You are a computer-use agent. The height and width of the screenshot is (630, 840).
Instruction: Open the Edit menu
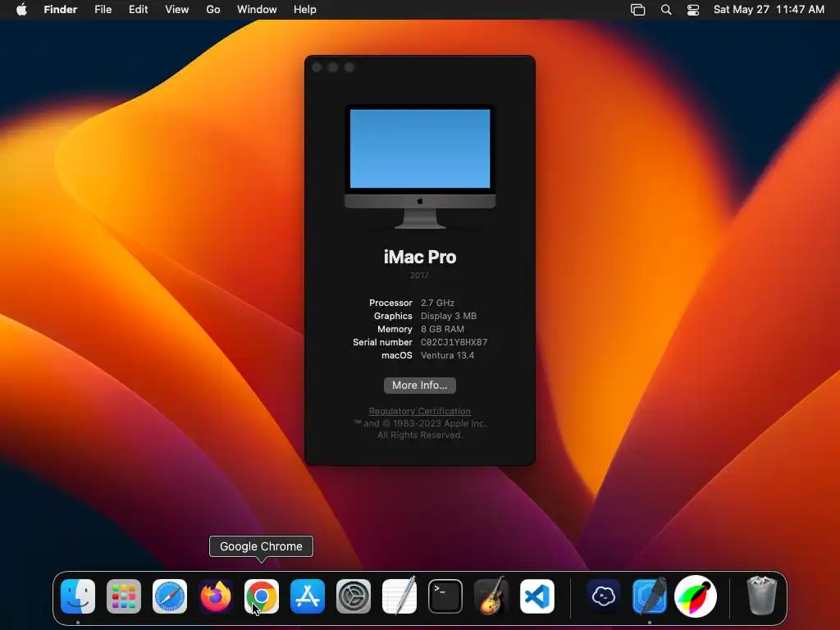pyautogui.click(x=138, y=10)
